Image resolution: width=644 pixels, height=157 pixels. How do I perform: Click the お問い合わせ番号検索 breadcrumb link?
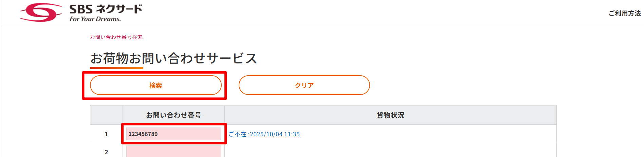coord(116,37)
